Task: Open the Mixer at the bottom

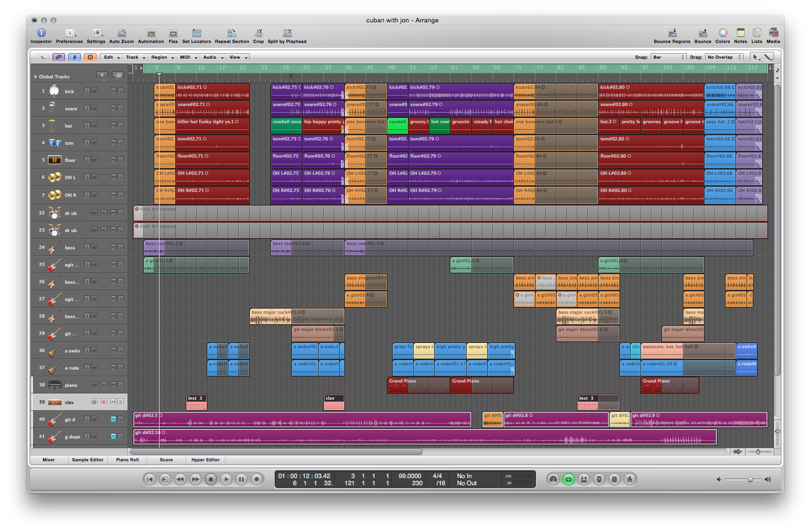Action: point(49,460)
